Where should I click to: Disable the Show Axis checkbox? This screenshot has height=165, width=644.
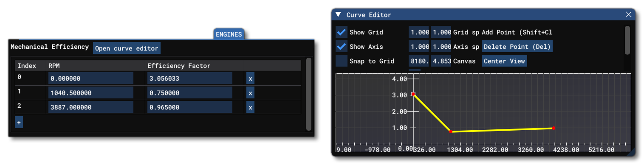[341, 47]
